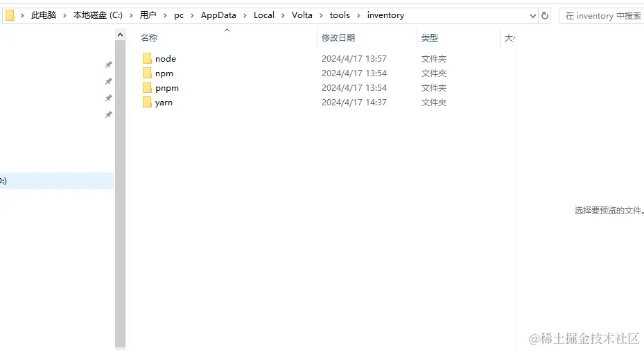Click the npm row date 2024/4/17 13:54
The width and height of the screenshot is (644, 350).
point(354,73)
